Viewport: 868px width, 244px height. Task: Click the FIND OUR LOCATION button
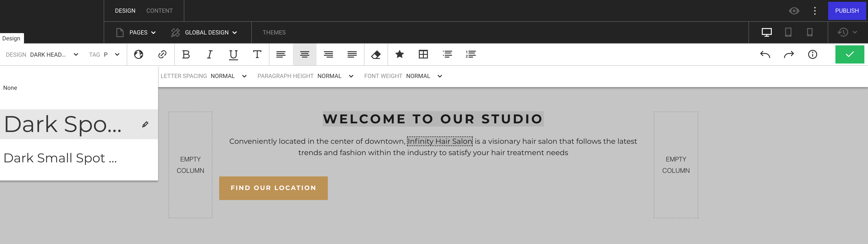point(273,188)
